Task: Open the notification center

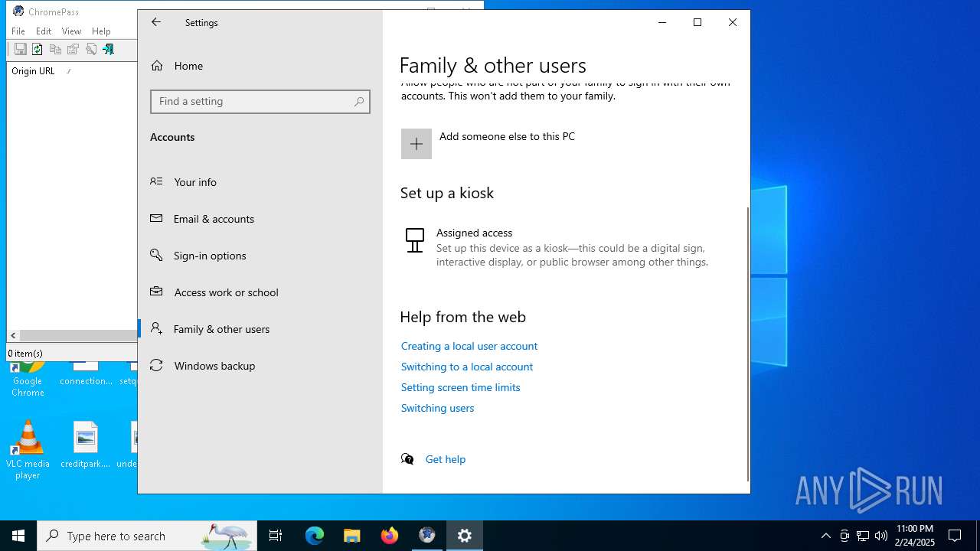Action: click(955, 536)
